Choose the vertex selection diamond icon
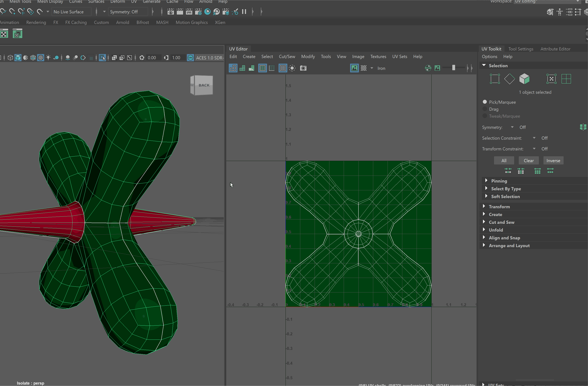588x386 pixels. (x=509, y=79)
